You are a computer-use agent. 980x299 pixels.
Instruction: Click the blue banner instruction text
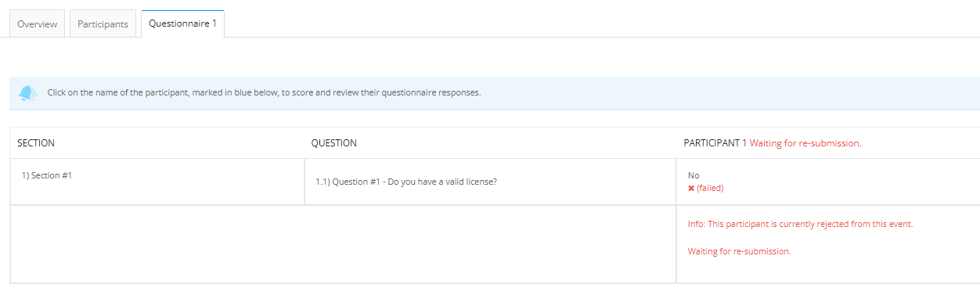click(x=264, y=92)
